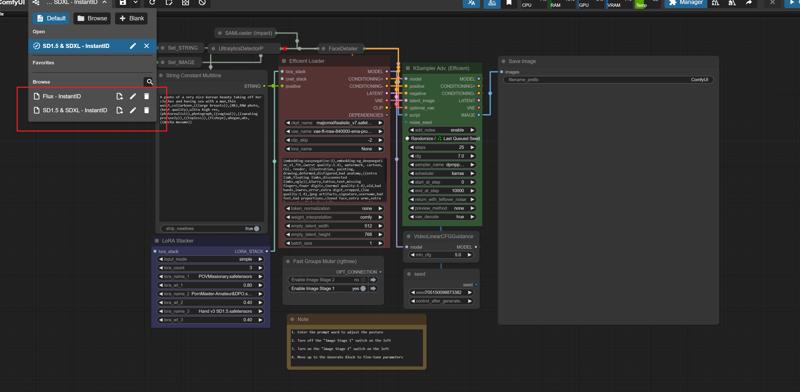Open Flux - InstantID workflow from browse list
800x392 pixels.
tap(62, 96)
